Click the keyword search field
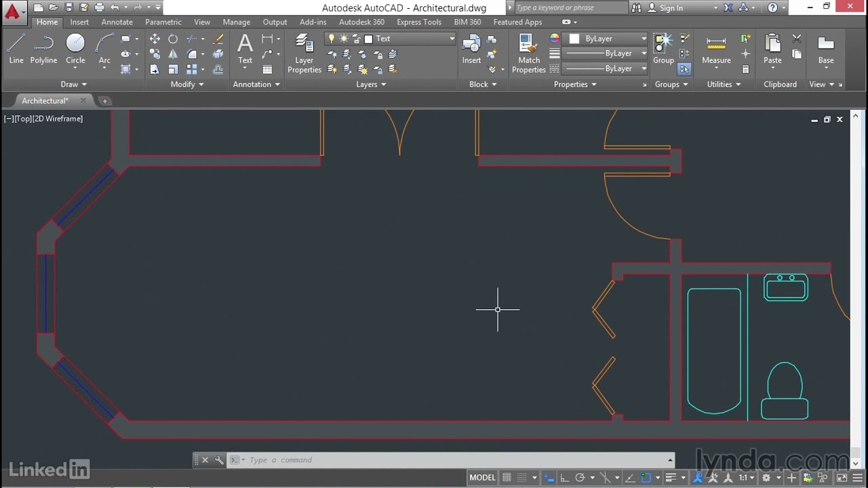This screenshot has height=488, width=868. (570, 8)
